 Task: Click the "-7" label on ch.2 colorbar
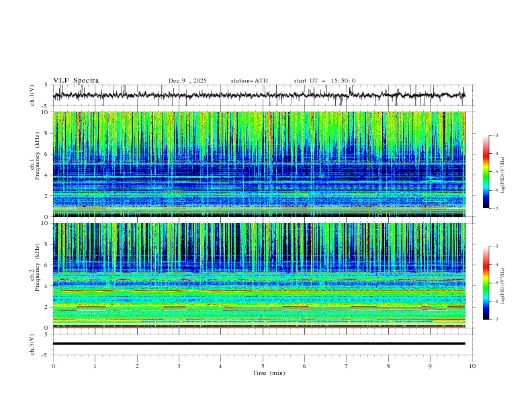click(496, 320)
